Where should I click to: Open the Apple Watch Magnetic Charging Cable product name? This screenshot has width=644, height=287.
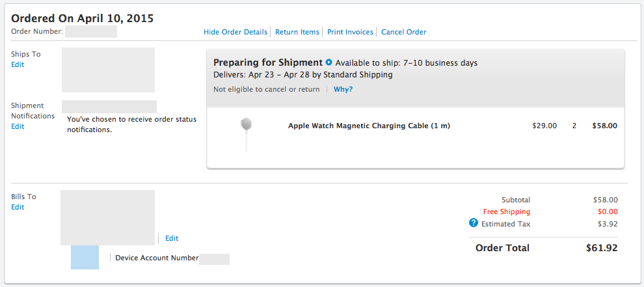369,126
